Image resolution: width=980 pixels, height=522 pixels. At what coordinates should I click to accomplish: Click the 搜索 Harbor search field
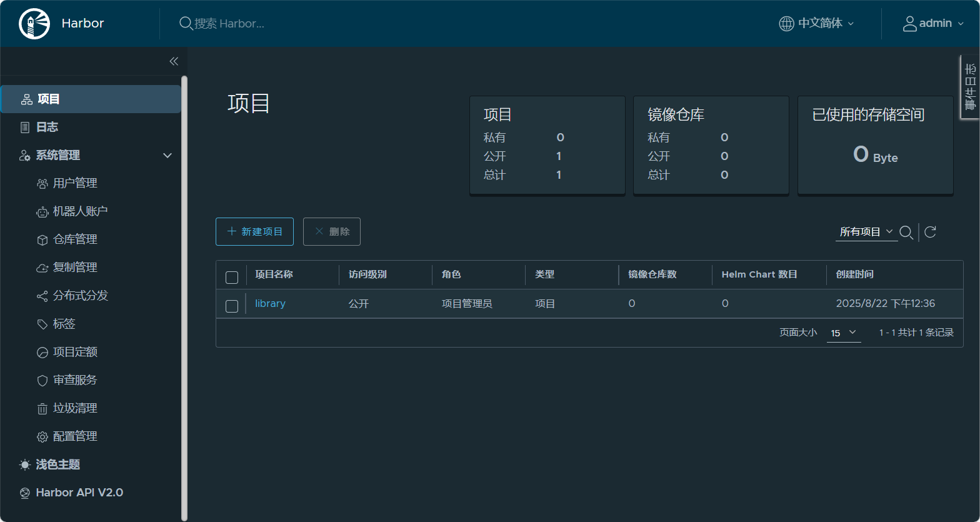[229, 24]
